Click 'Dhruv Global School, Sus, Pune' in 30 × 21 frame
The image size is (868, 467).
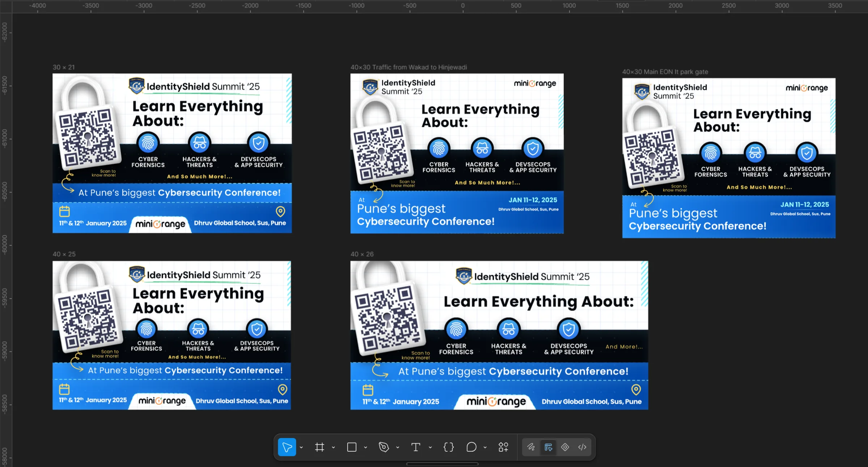(x=240, y=223)
